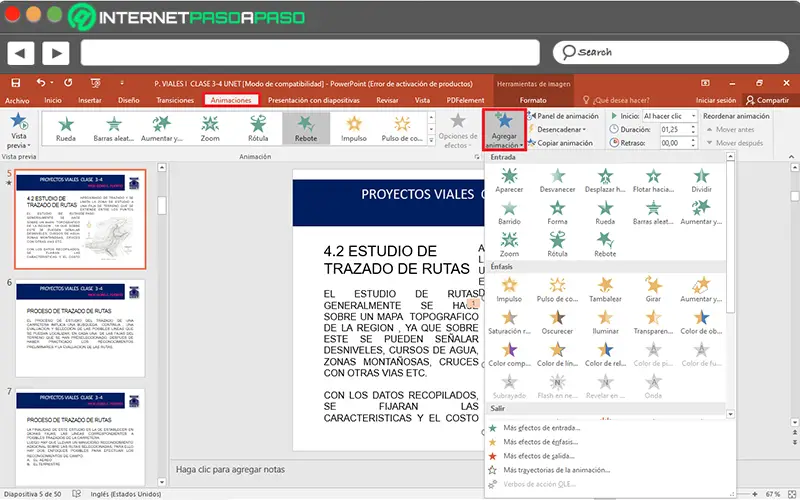Select slide 6 thumbnail
This screenshot has height=500, width=800.
coord(80,329)
